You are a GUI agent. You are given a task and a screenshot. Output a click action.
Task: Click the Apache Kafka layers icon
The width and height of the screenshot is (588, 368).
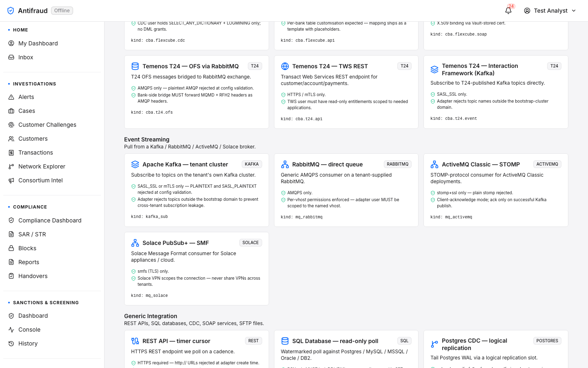pyautogui.click(x=135, y=164)
